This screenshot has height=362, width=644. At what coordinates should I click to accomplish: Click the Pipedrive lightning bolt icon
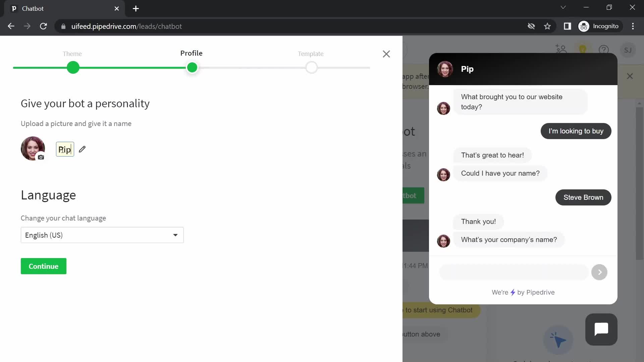[x=512, y=292]
